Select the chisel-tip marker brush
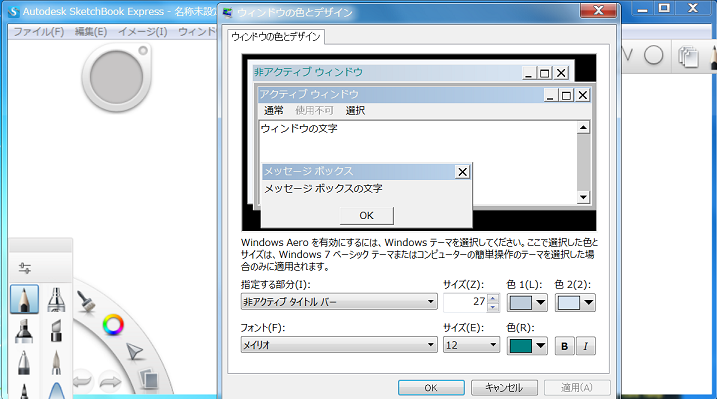The image size is (717, 399). (x=56, y=330)
